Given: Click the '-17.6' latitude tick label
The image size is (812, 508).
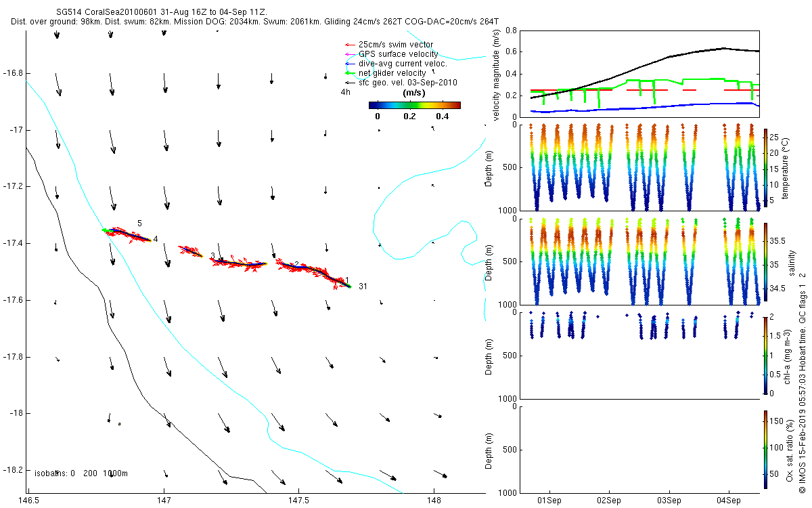Looking at the screenshot, I should (12, 299).
